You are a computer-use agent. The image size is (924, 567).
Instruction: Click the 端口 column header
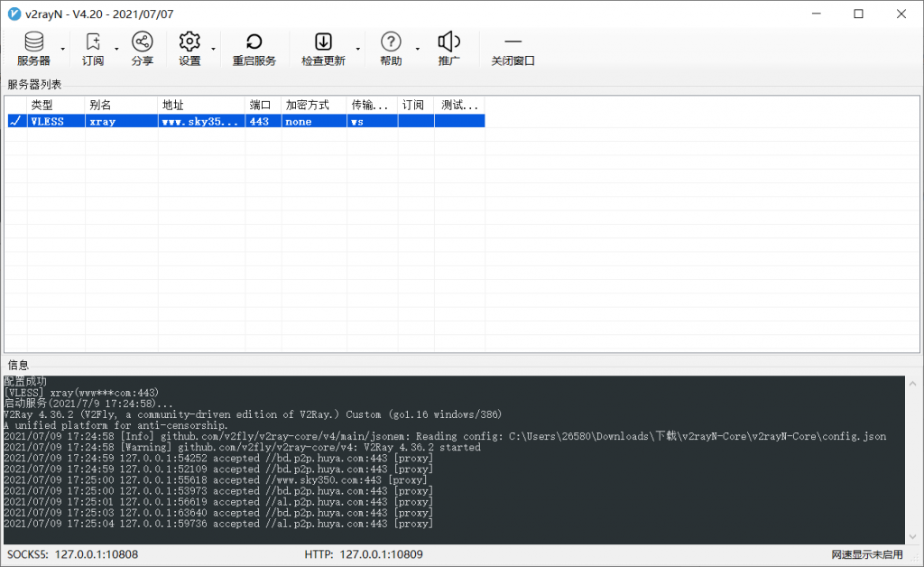coord(262,105)
